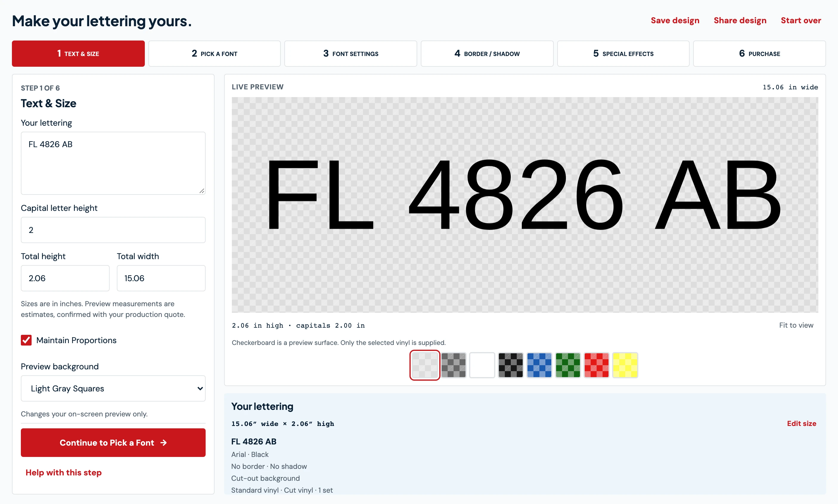838x504 pixels.
Task: Click the 'Cut-out background' summary line
Action: click(266, 478)
